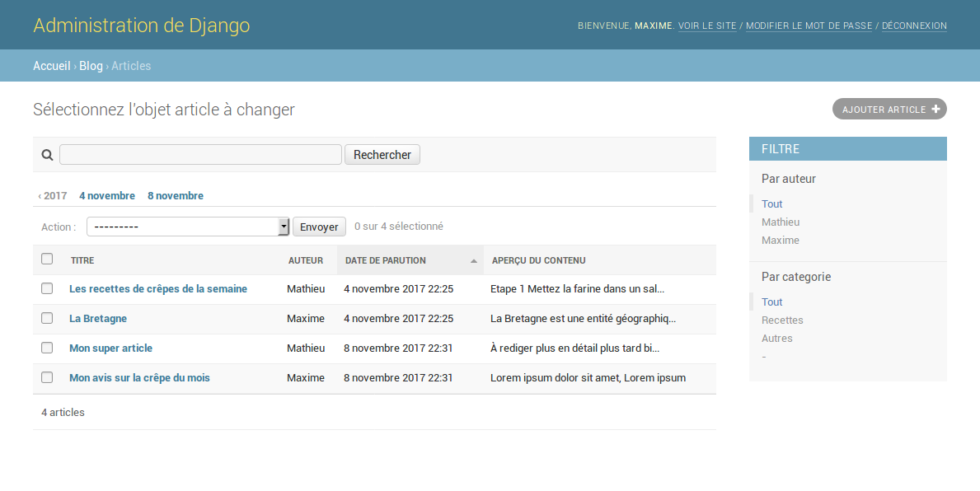Viewport: 980px width, 491px height.
Task: Click the date cell of Mon super article
Action: pos(398,348)
